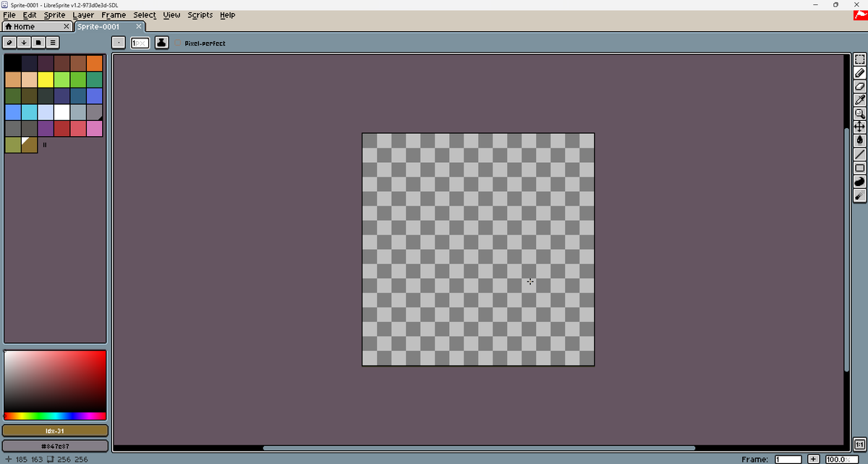Pick the white palette swatch

click(61, 112)
